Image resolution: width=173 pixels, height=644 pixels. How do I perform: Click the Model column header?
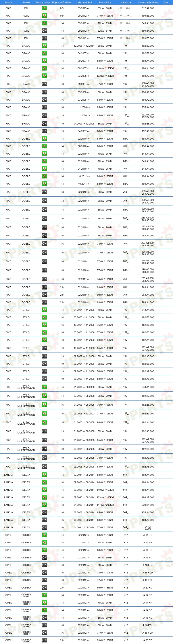point(26,2)
